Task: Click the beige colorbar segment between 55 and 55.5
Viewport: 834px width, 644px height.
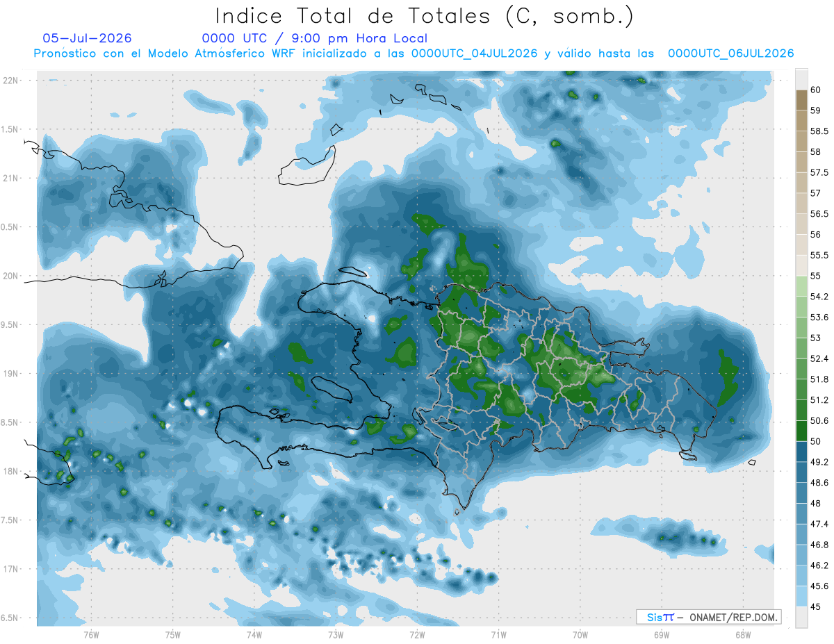Action: pos(801,265)
